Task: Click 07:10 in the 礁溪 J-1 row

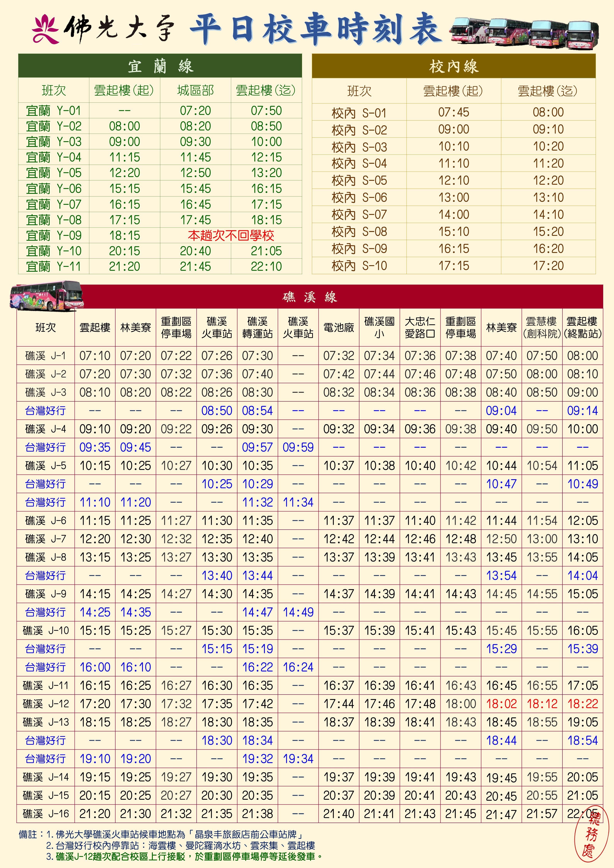Action: click(95, 356)
